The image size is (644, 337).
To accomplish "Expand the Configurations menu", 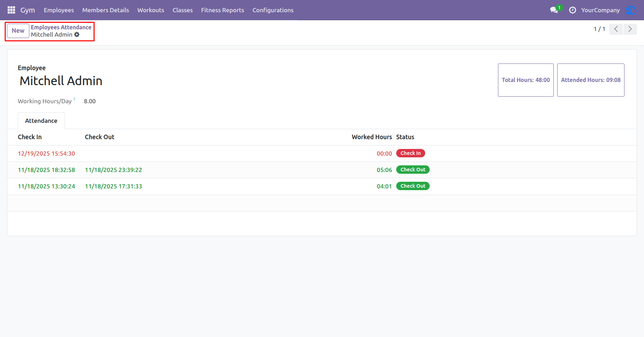I will [273, 10].
